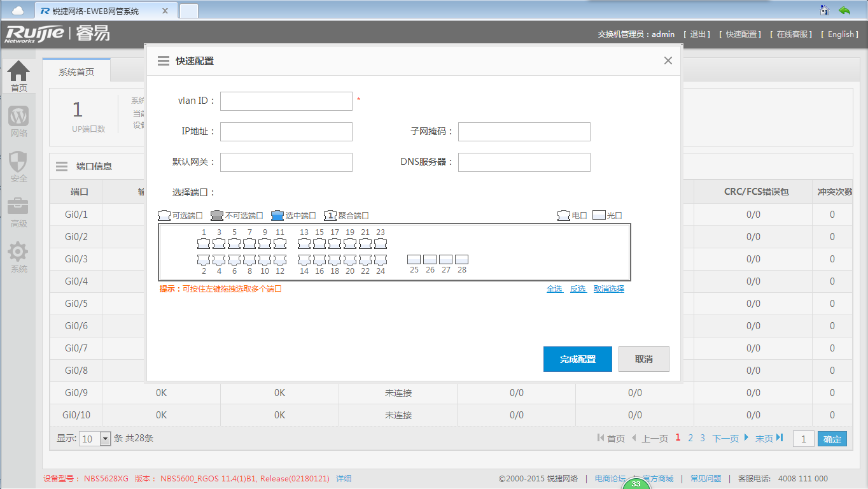868x489 pixels.
Task: Select port 24 in the port panel
Action: pyautogui.click(x=381, y=260)
